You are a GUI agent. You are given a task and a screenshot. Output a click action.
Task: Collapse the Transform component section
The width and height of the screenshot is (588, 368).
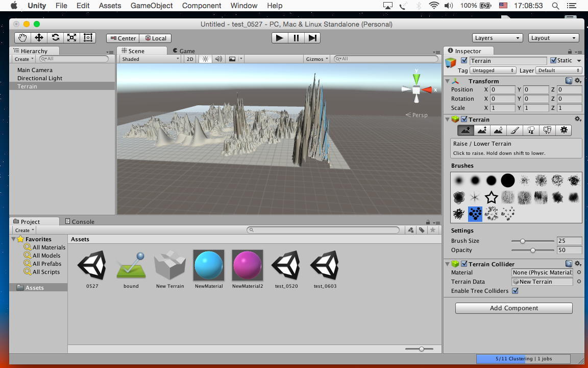448,81
